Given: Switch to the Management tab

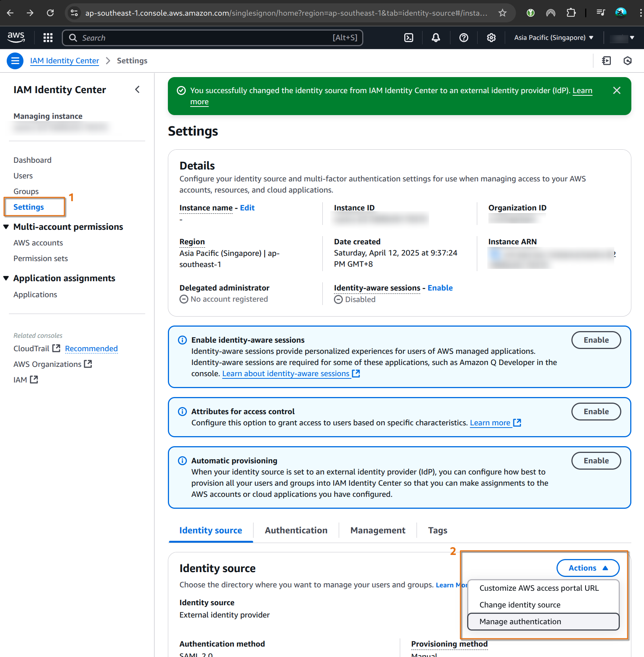Looking at the screenshot, I should pos(378,530).
